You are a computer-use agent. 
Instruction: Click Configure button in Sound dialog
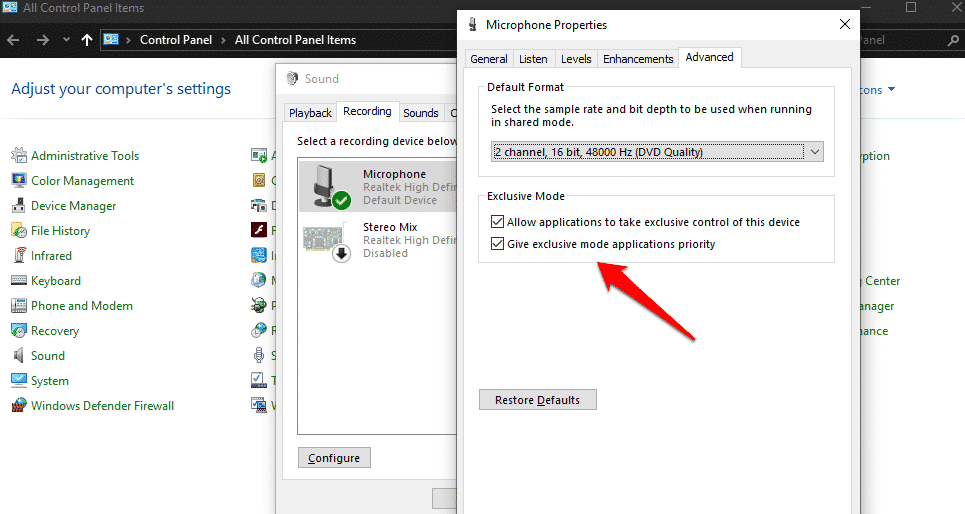point(334,458)
